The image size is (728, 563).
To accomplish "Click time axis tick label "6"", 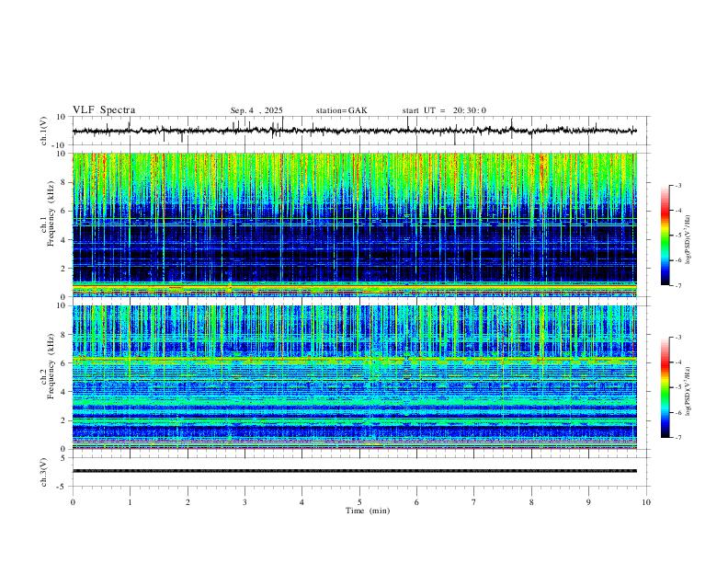I will [x=416, y=502].
